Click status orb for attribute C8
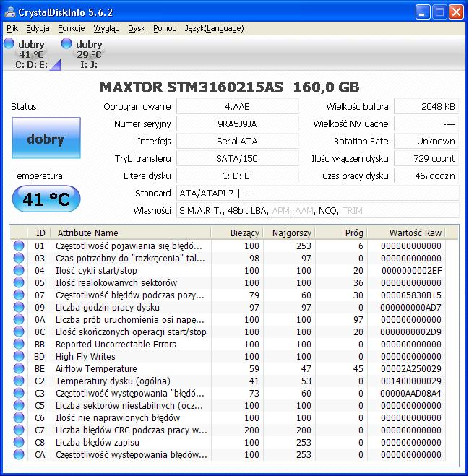 coord(19,442)
